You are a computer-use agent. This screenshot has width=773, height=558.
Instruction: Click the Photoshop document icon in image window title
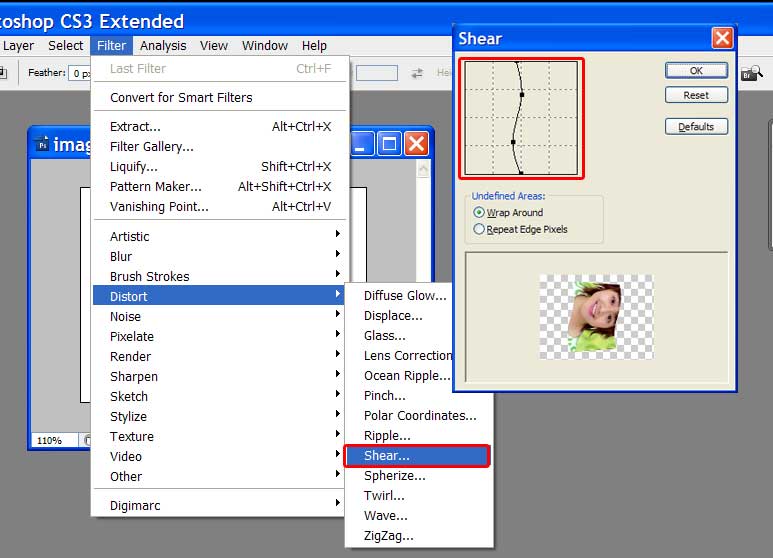tap(42, 144)
